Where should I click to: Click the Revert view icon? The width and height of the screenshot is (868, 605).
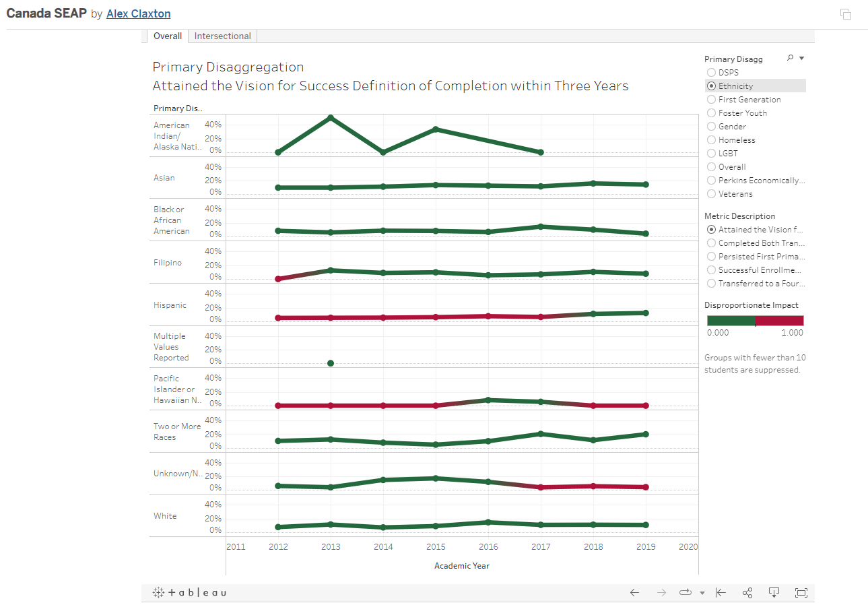pos(721,593)
